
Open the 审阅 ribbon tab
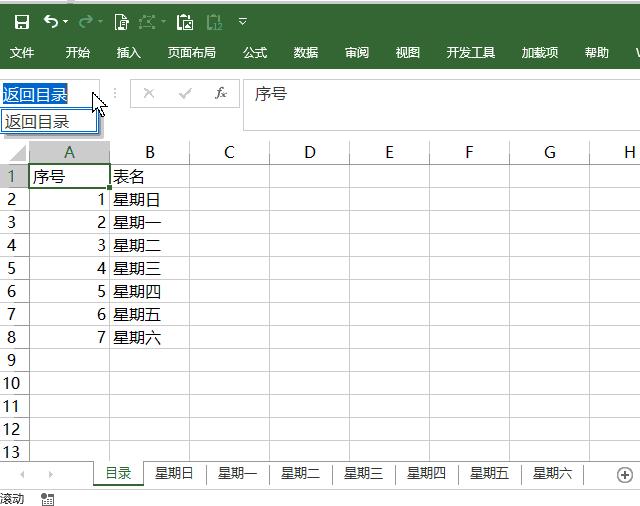point(357,52)
